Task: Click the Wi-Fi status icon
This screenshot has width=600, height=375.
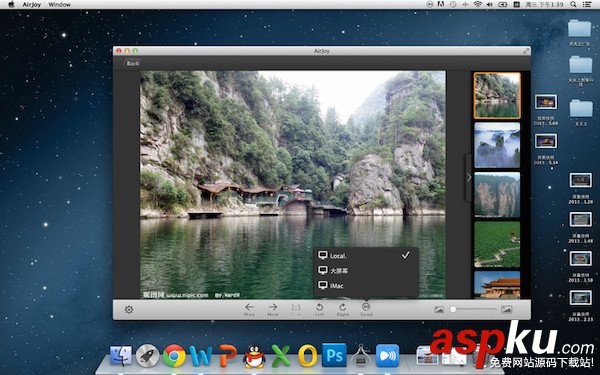Action: tap(478, 4)
